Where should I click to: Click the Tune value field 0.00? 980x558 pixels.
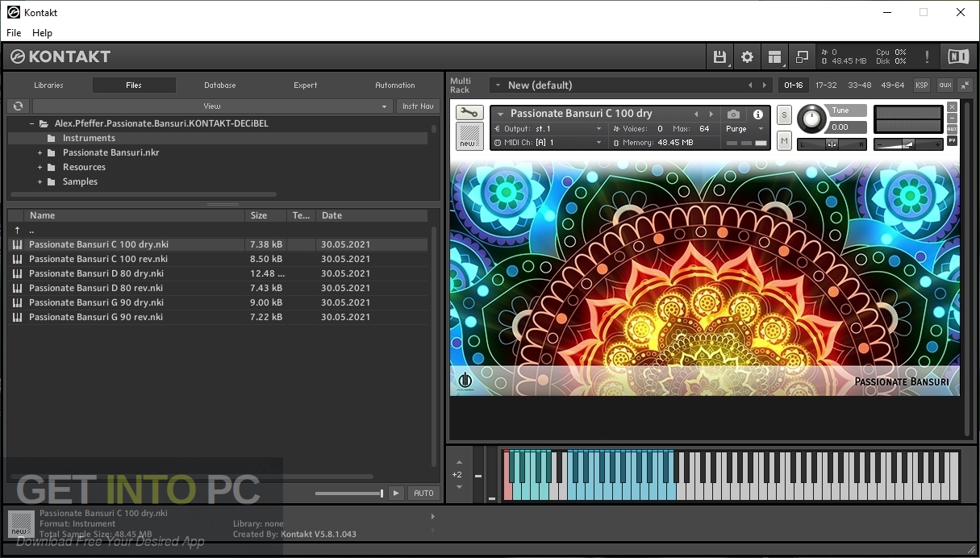point(848,127)
